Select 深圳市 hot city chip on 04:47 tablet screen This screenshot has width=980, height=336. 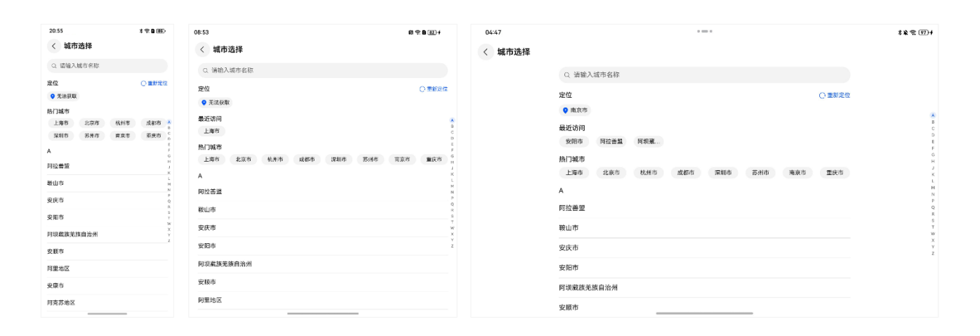point(723,172)
